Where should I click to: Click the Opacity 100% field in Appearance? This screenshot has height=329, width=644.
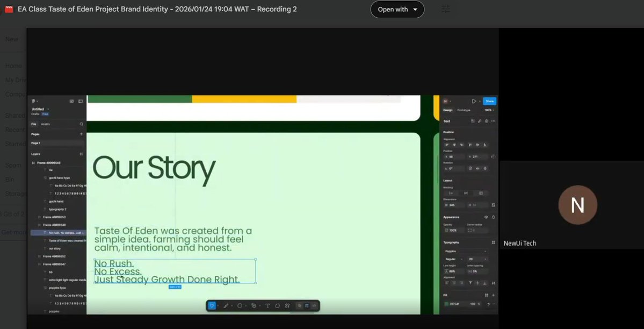[454, 230]
